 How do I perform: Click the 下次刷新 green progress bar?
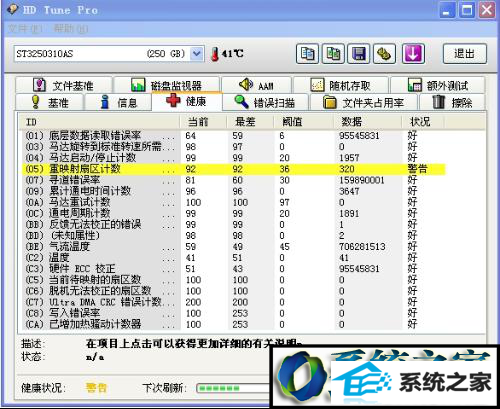[233, 388]
